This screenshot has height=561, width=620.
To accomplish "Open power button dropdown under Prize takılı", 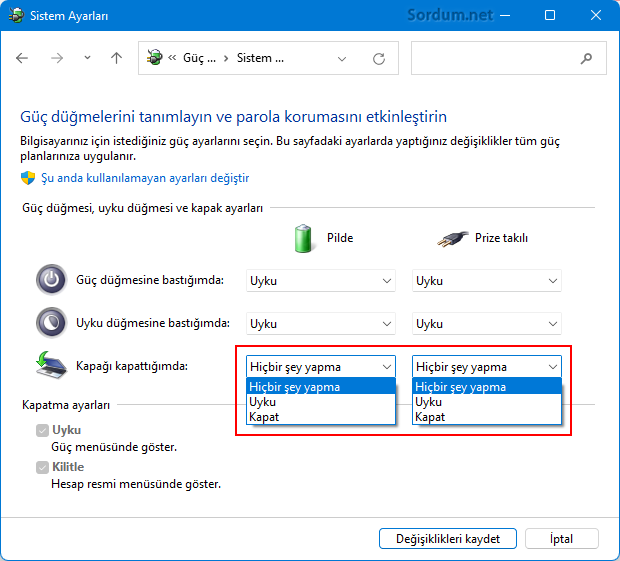I will (x=487, y=281).
